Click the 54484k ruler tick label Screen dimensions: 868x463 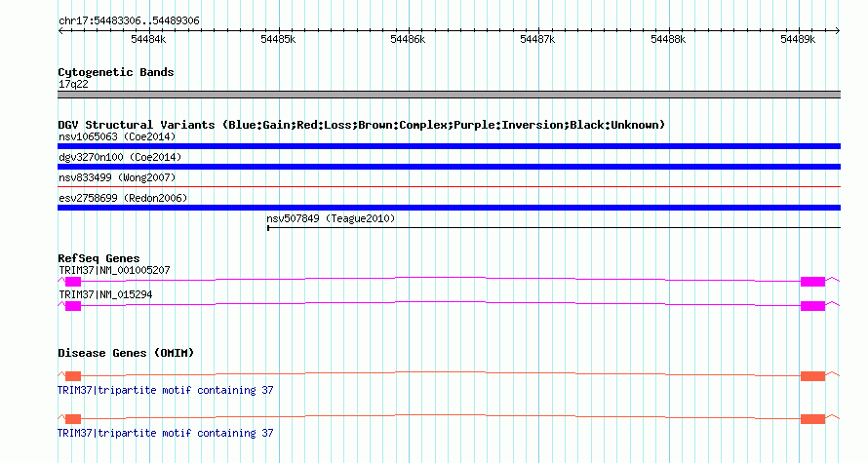(148, 39)
